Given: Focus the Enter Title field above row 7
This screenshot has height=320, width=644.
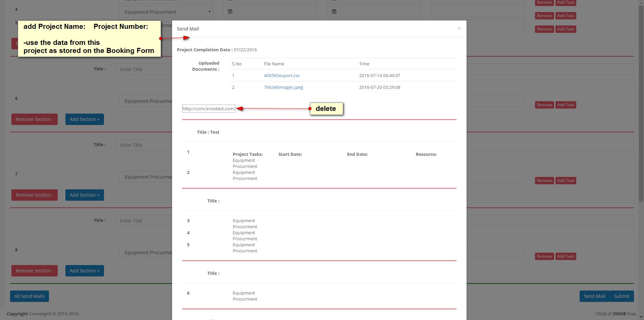Looking at the screenshot, I should pyautogui.click(x=144, y=145).
